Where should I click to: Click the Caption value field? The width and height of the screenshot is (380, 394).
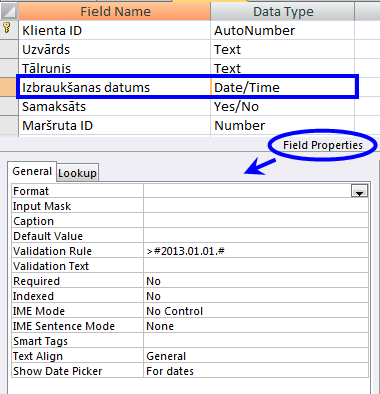point(256,221)
